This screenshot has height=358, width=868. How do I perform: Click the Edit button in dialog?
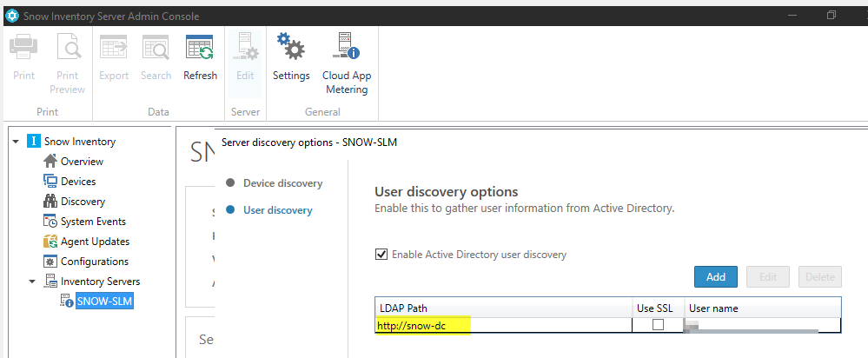[x=768, y=276]
